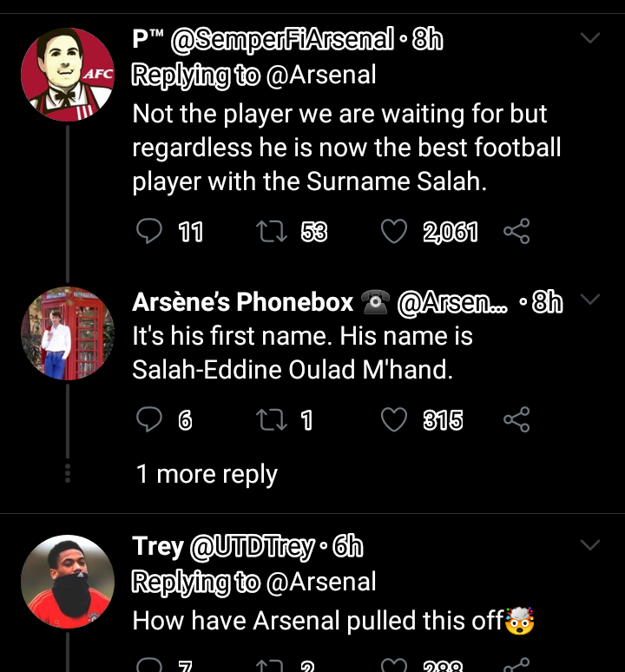The image size is (625, 672).
Task: Open Arsène's Phonebox profile picture
Action: pyautogui.click(x=68, y=334)
